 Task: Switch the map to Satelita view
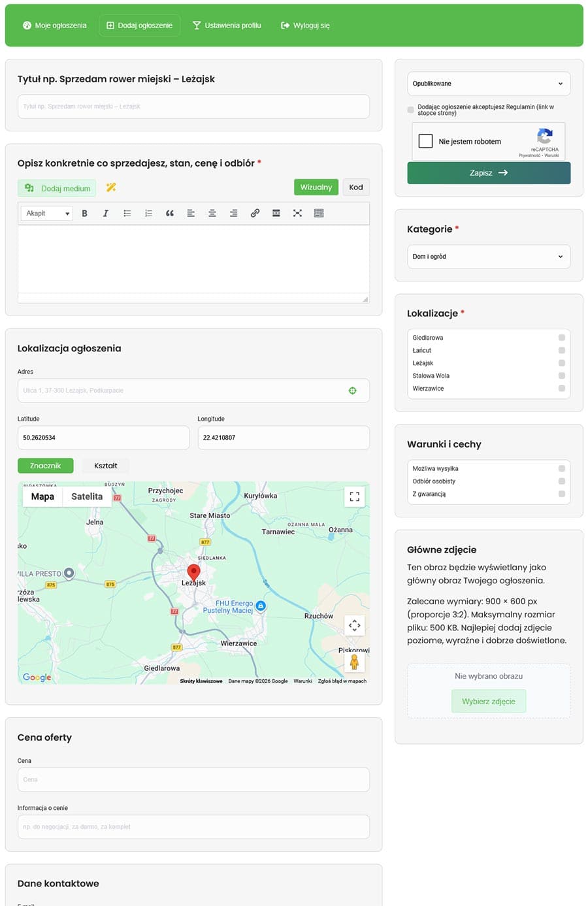pyautogui.click(x=87, y=496)
